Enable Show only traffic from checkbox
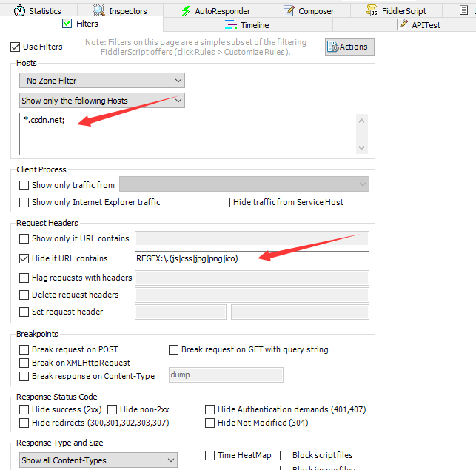The width and height of the screenshot is (476, 470). [x=24, y=185]
